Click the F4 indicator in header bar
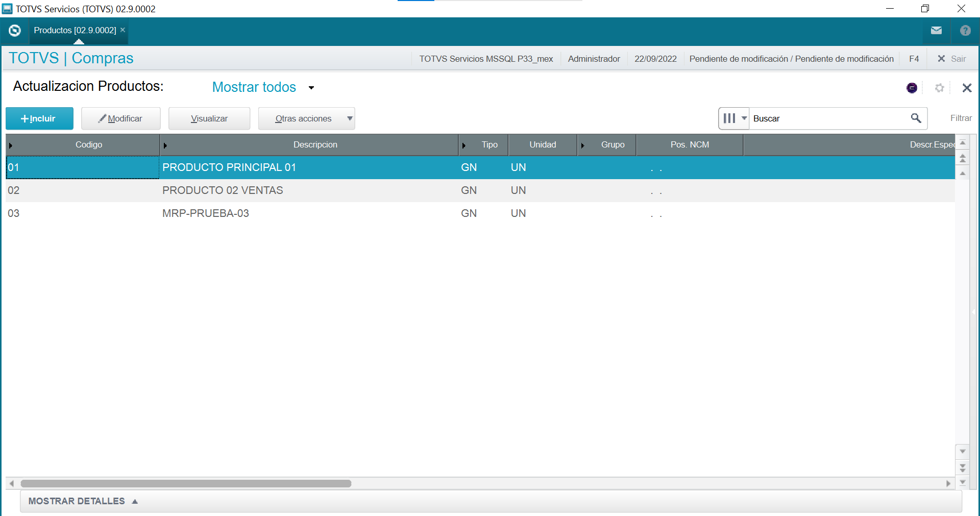This screenshot has width=980, height=516. [914, 59]
